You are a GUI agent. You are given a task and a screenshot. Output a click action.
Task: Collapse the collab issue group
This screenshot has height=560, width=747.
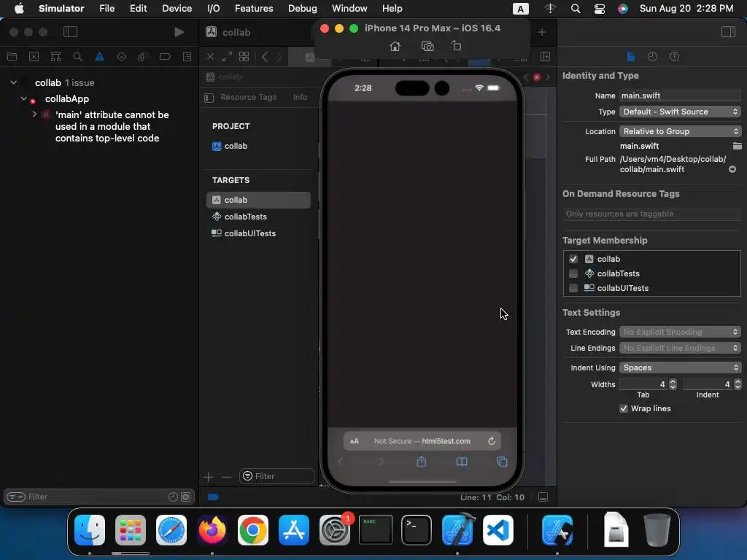coord(14,82)
